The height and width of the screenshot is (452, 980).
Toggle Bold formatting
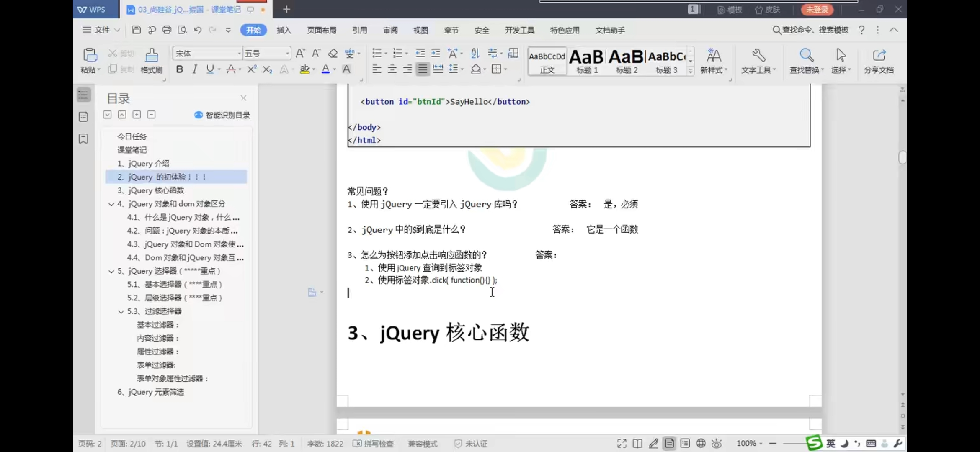click(x=179, y=69)
